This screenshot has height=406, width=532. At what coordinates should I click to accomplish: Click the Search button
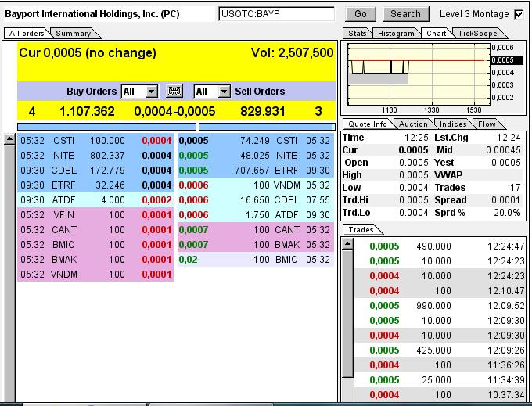(x=405, y=14)
